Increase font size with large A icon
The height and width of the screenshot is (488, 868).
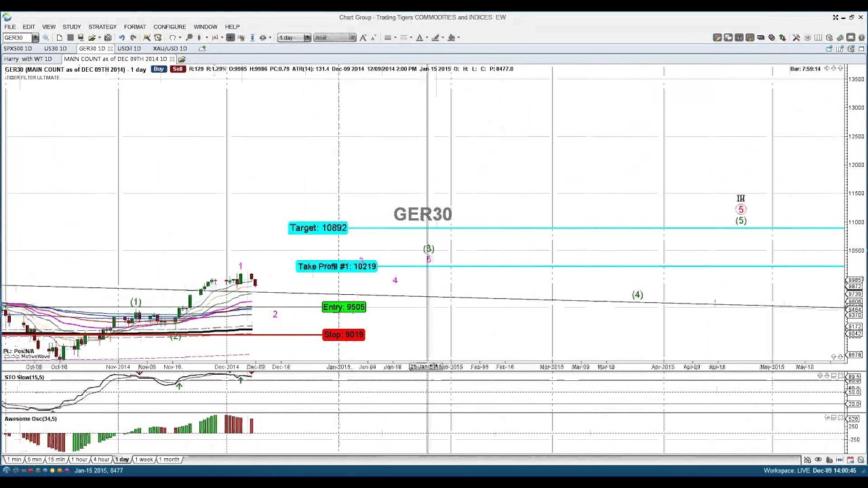tap(363, 37)
